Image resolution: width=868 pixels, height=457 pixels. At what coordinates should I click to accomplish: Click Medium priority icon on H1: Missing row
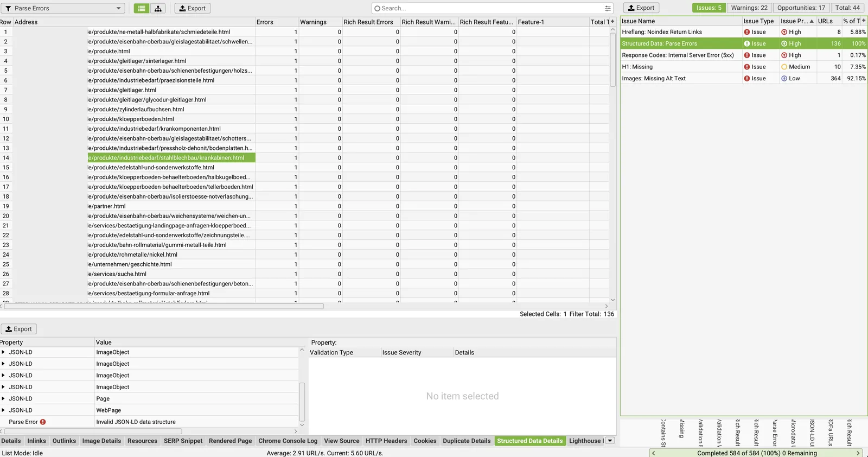click(x=784, y=67)
